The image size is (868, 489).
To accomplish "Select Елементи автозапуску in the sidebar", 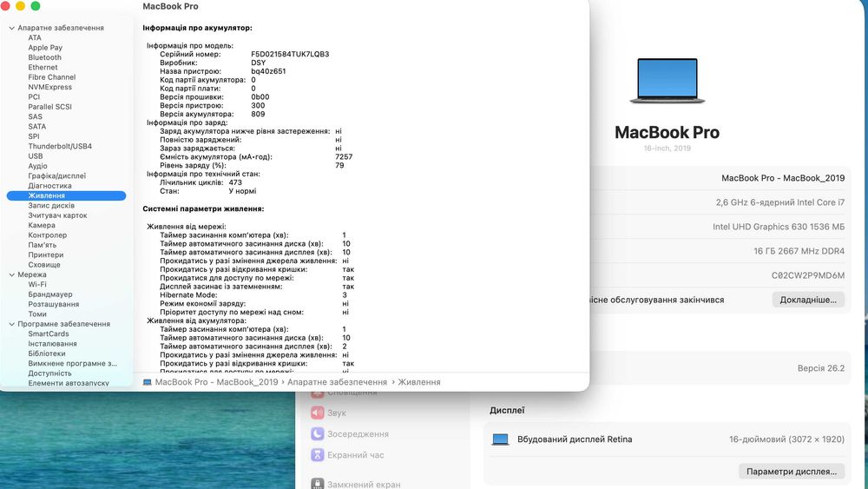I will click(x=69, y=383).
